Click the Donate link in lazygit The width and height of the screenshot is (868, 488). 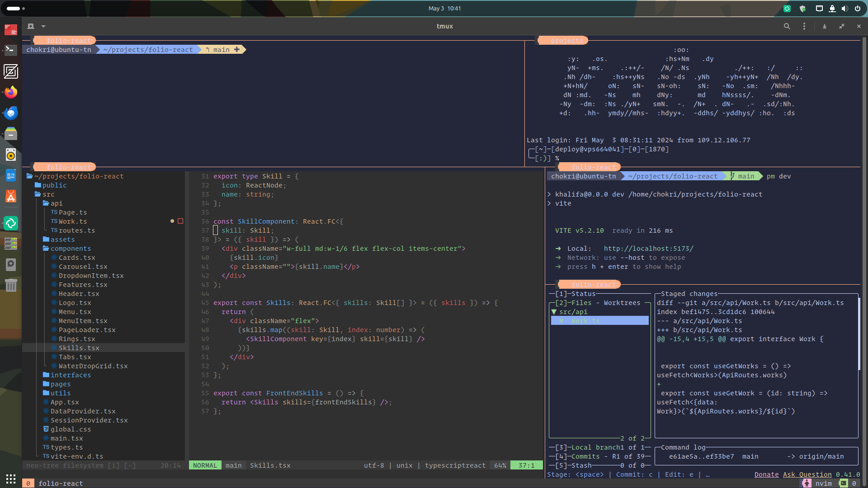click(766, 474)
